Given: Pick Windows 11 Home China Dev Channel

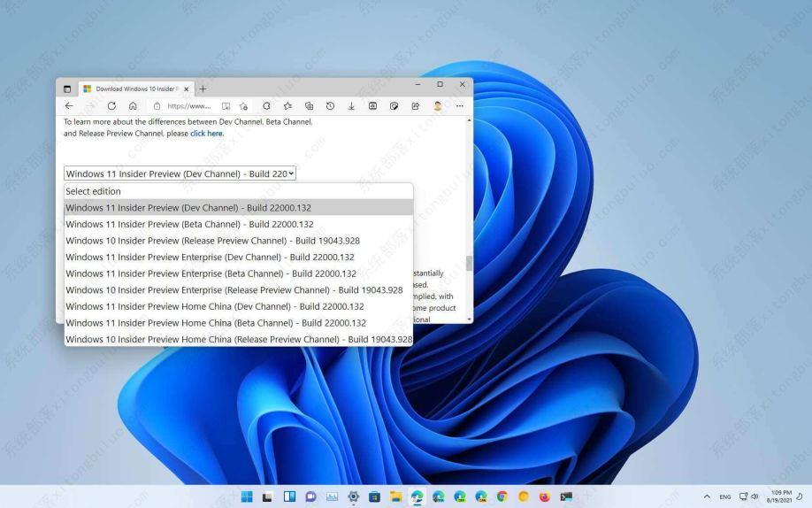Looking at the screenshot, I should (x=214, y=306).
